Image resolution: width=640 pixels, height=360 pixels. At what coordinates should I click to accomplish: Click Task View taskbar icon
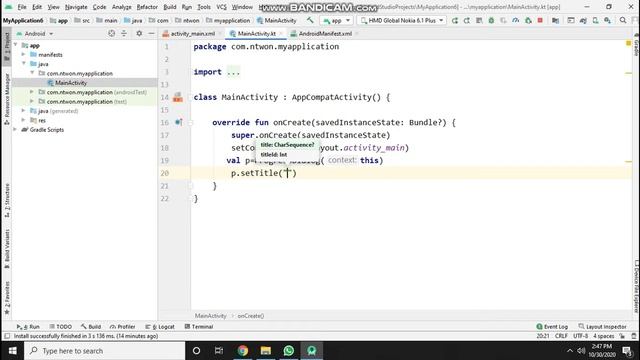[x=219, y=351]
